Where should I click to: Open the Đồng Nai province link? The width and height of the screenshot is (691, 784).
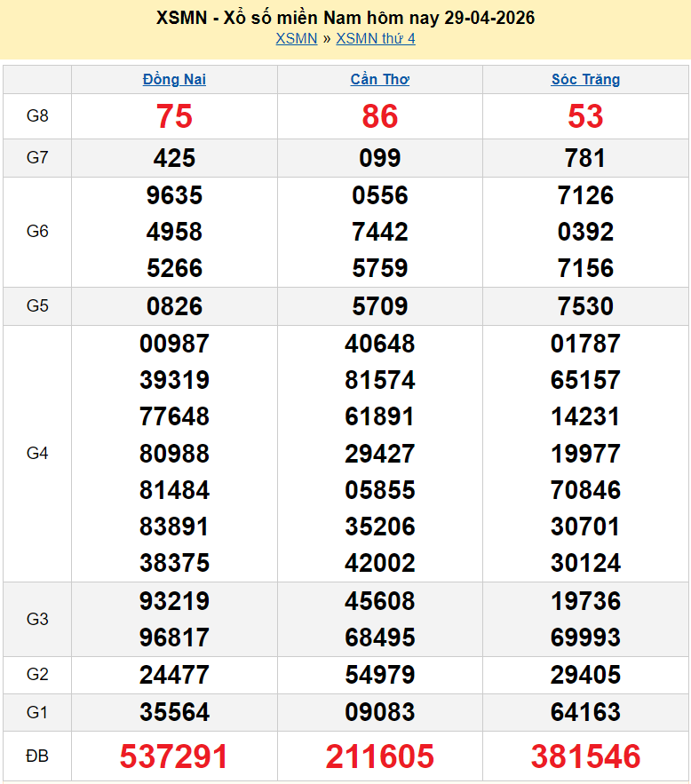tap(174, 79)
